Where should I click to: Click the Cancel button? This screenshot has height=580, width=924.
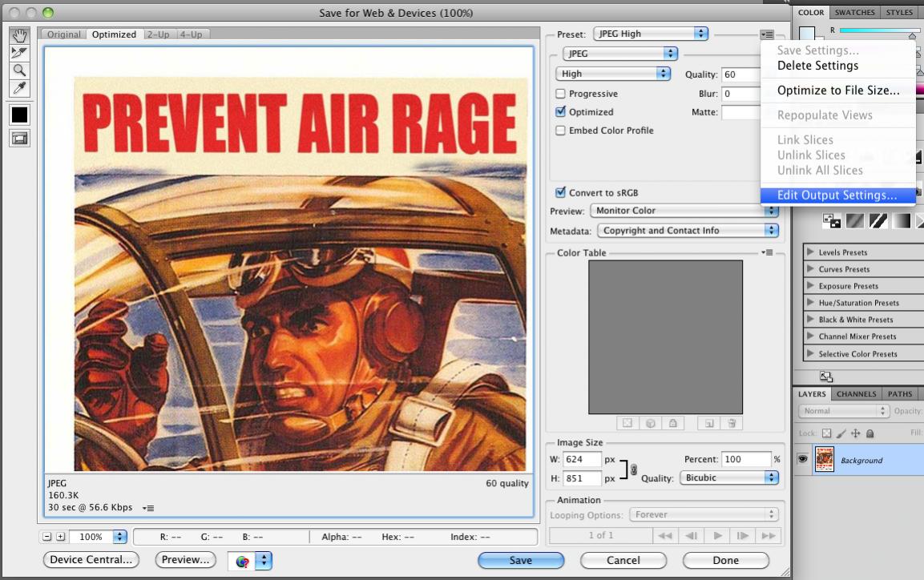pos(623,560)
